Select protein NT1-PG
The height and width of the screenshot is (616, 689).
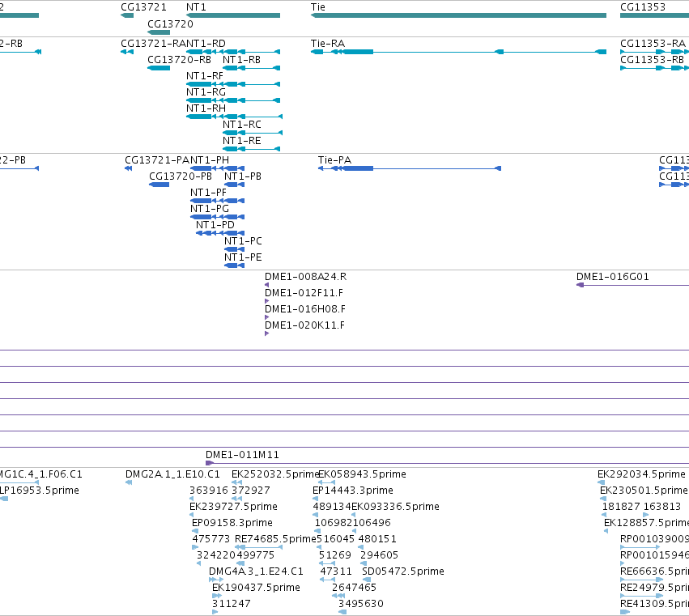pyautogui.click(x=218, y=217)
